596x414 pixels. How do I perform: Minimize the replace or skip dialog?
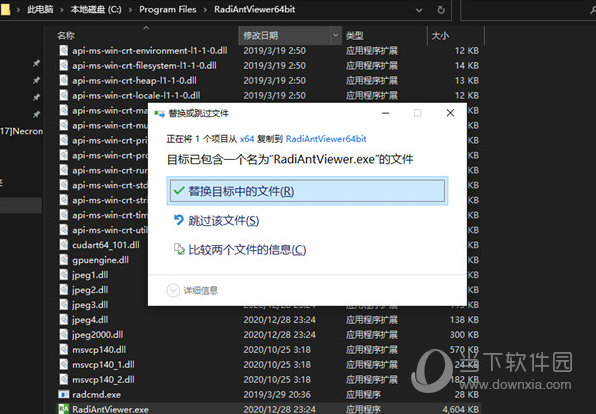click(385, 113)
